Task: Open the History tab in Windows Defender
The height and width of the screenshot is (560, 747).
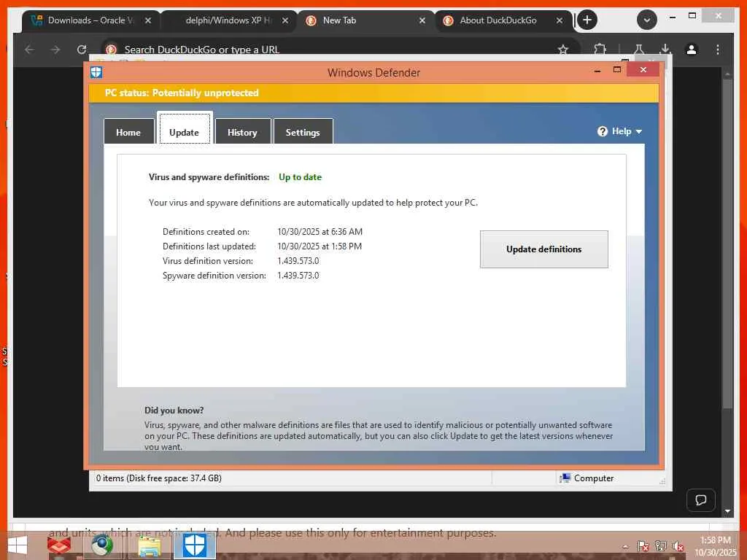Action: pyautogui.click(x=242, y=132)
